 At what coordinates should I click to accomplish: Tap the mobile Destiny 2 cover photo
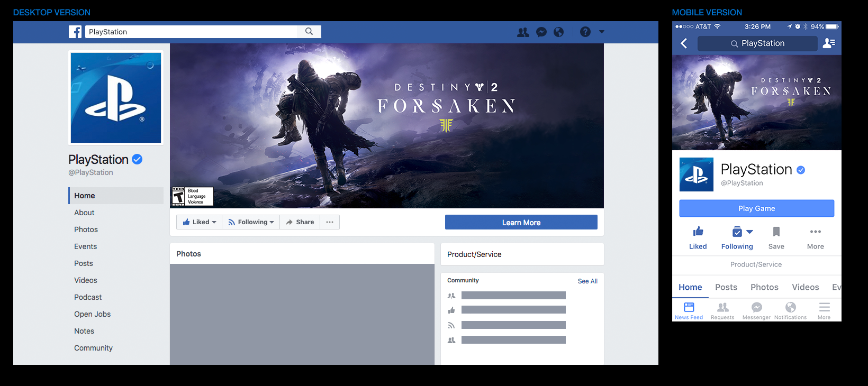point(757,103)
